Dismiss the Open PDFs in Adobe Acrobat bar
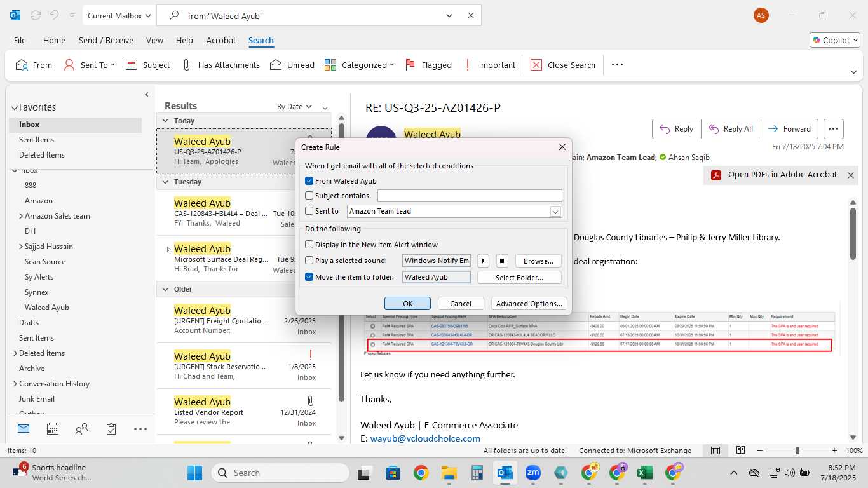Viewport: 868px width, 488px height. [851, 175]
